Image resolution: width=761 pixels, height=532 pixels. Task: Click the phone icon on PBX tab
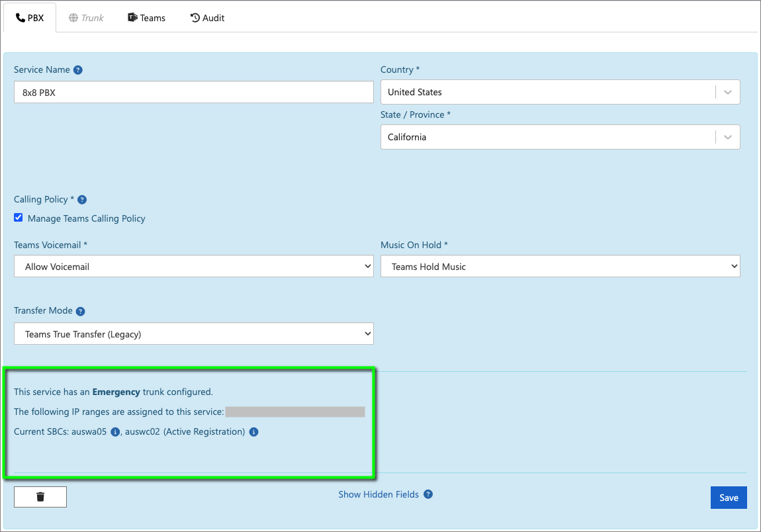point(21,18)
